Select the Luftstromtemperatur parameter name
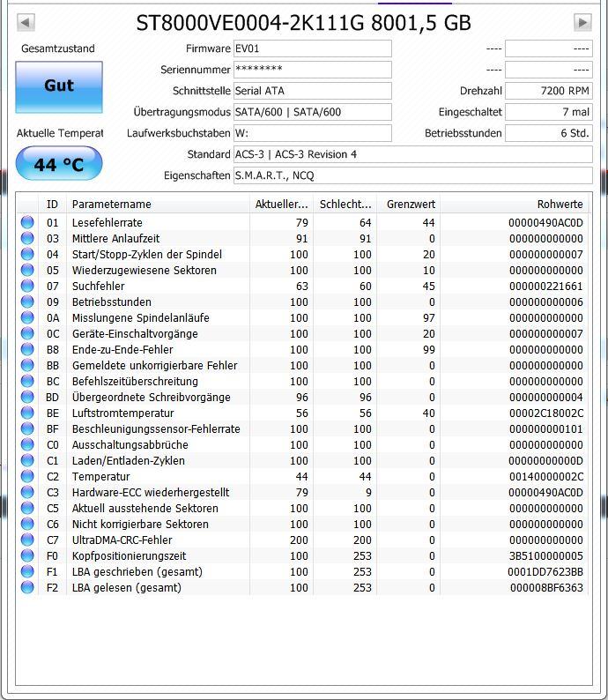The image size is (608, 700). pos(122,413)
